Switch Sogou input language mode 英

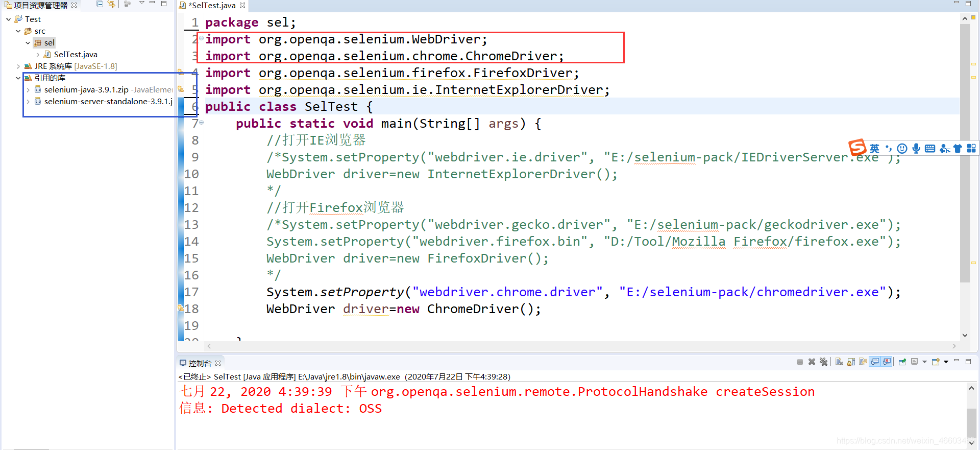[875, 149]
